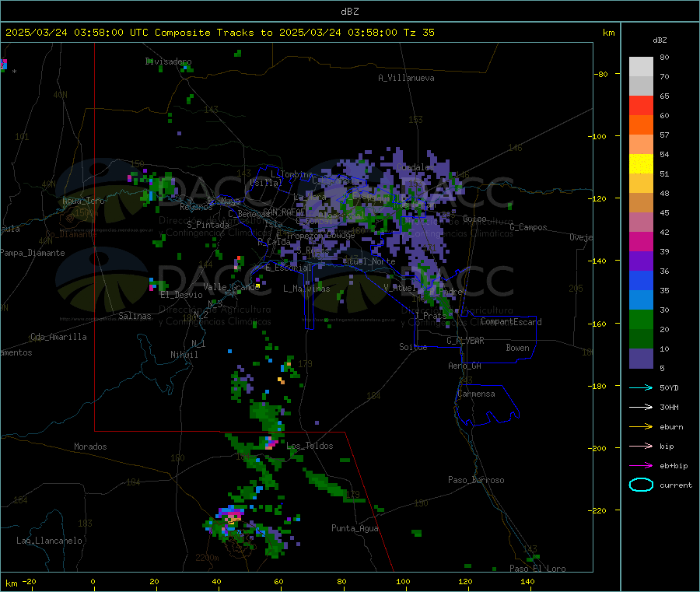Select the purple 39-36 dBZ swatch
The height and width of the screenshot is (592, 700).
tap(641, 261)
